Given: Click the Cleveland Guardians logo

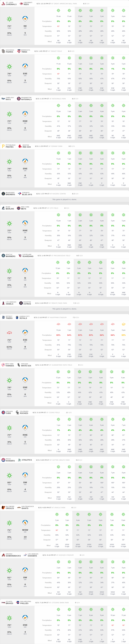Looking at the screenshot, I should 20,255.
